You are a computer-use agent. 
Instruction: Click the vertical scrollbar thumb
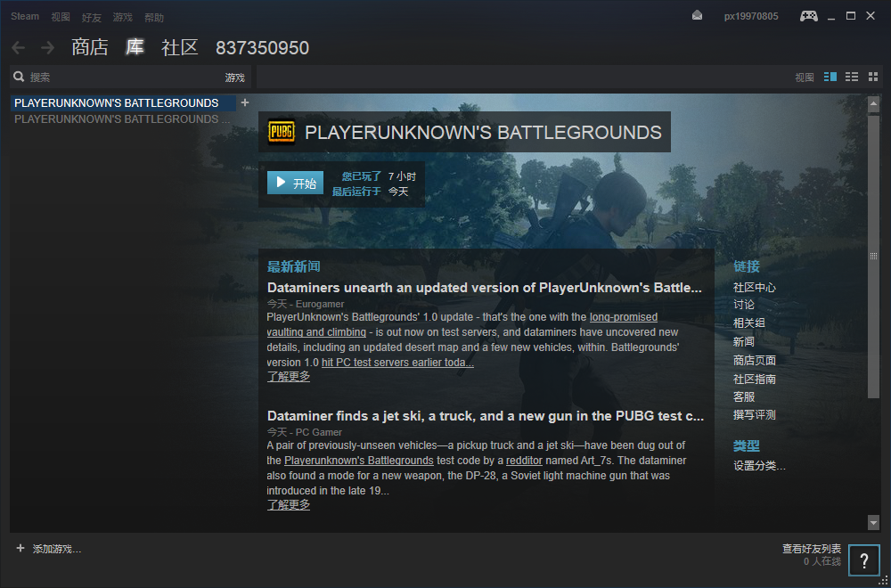873,256
